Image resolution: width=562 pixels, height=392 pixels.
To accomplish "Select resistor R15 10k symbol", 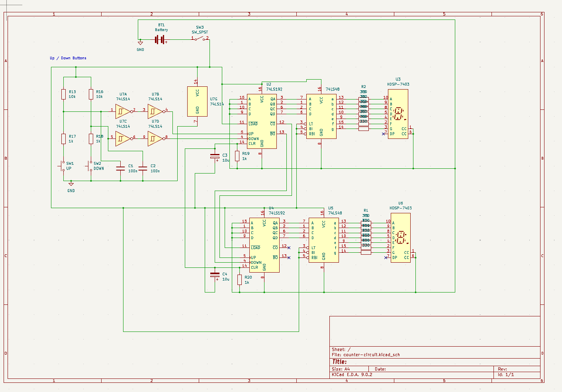I will [63, 94].
